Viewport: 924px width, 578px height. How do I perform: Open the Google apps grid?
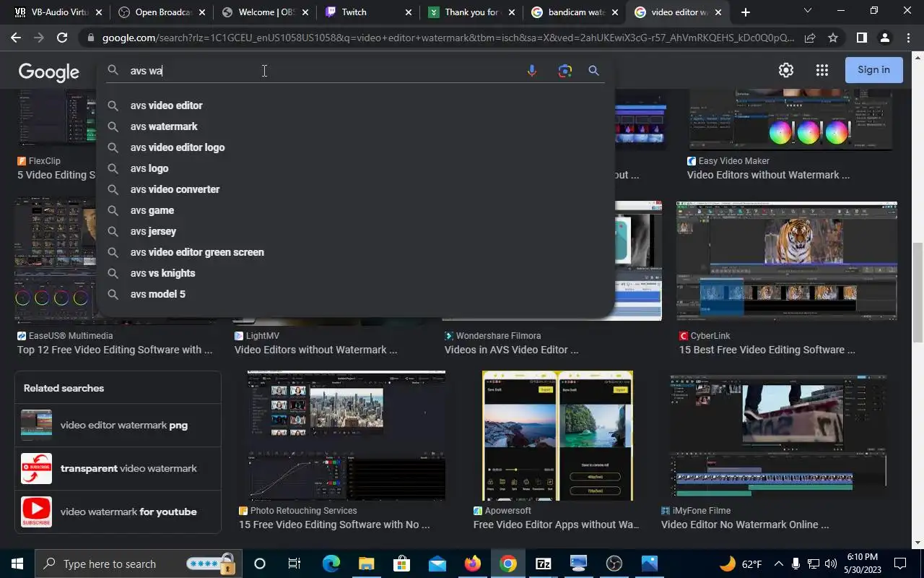(822, 70)
